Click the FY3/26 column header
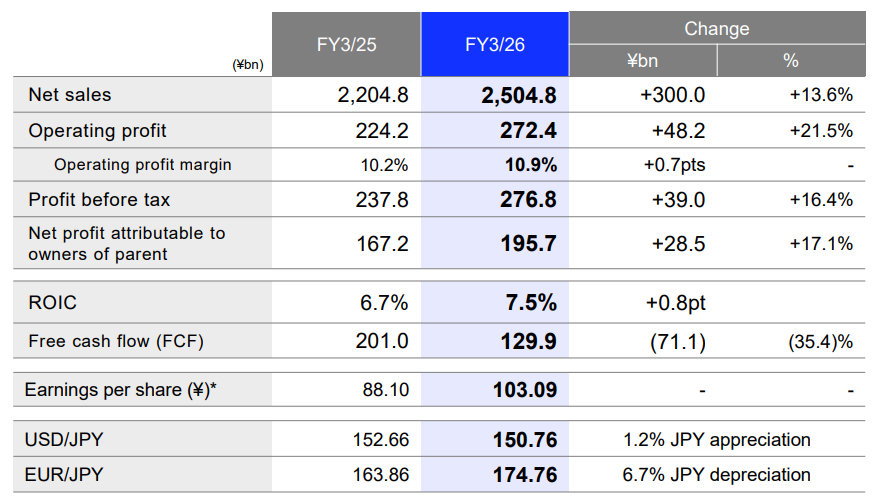The height and width of the screenshot is (503, 874). coord(495,45)
